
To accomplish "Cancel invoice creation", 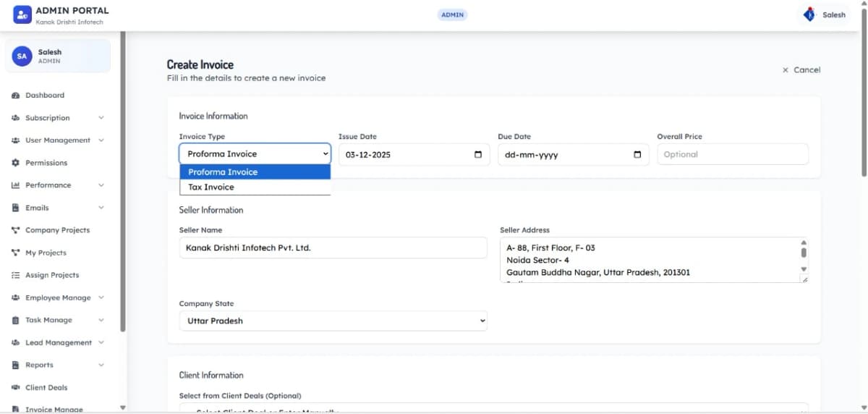I will 801,70.
